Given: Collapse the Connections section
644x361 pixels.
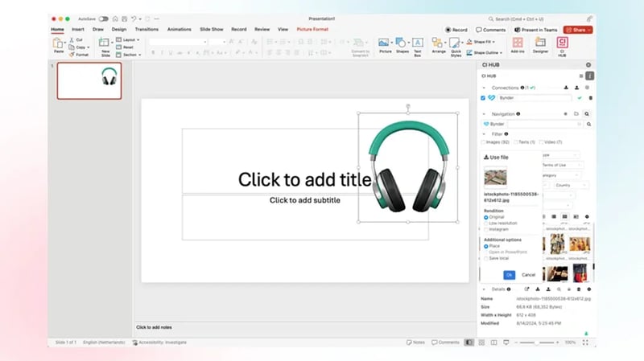Looking at the screenshot, I should 484,88.
